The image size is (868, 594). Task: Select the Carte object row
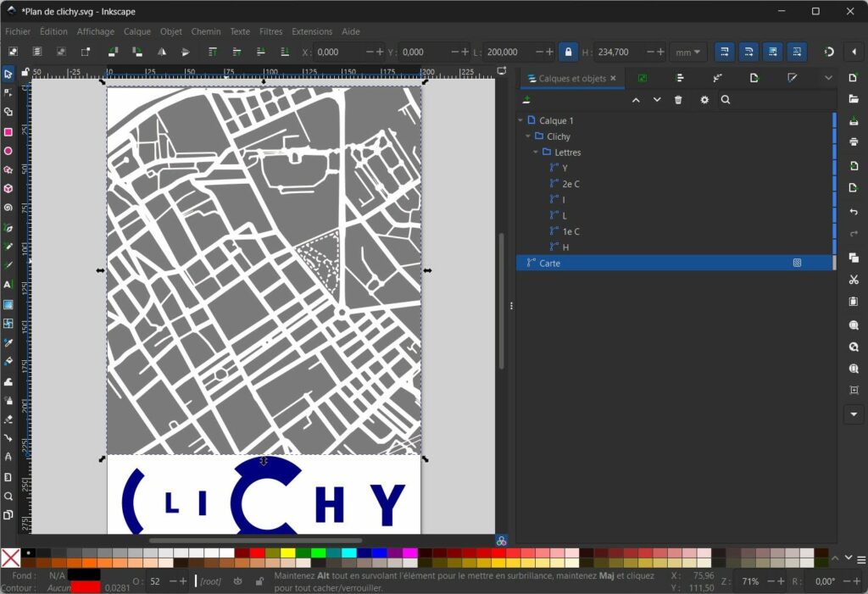[x=674, y=263]
